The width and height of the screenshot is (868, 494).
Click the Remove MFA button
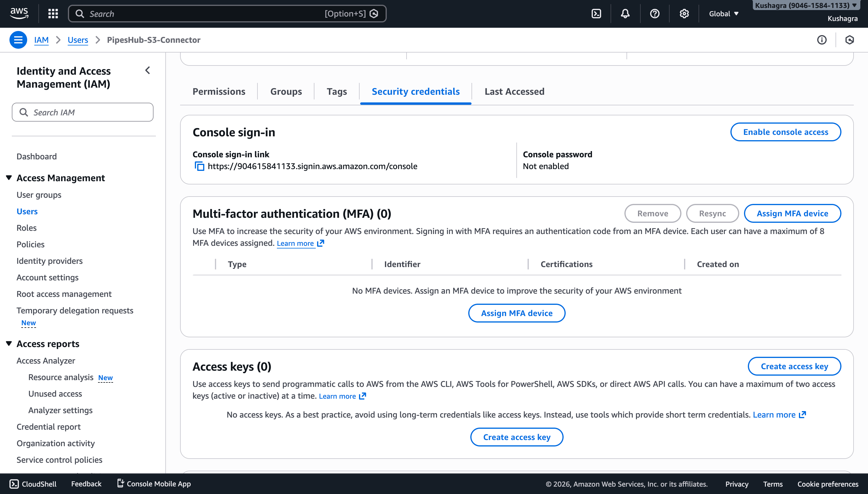pyautogui.click(x=652, y=213)
